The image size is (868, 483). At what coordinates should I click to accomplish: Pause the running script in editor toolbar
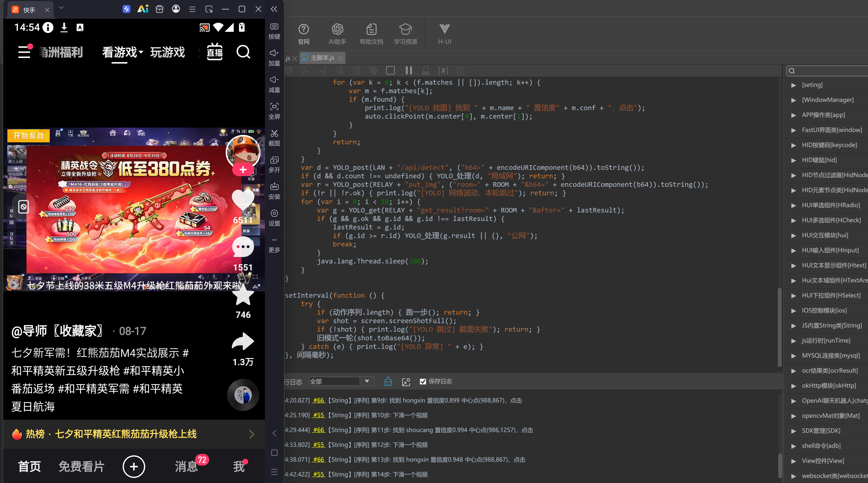coord(409,70)
